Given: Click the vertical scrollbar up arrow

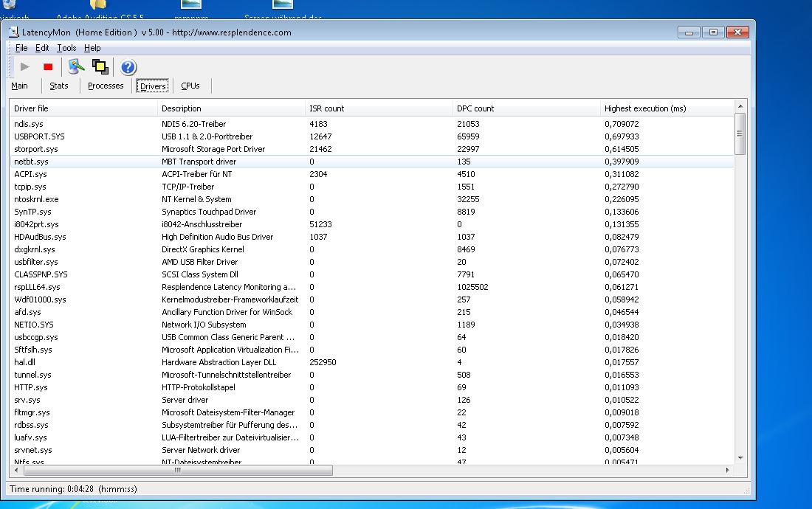Looking at the screenshot, I should (x=740, y=106).
